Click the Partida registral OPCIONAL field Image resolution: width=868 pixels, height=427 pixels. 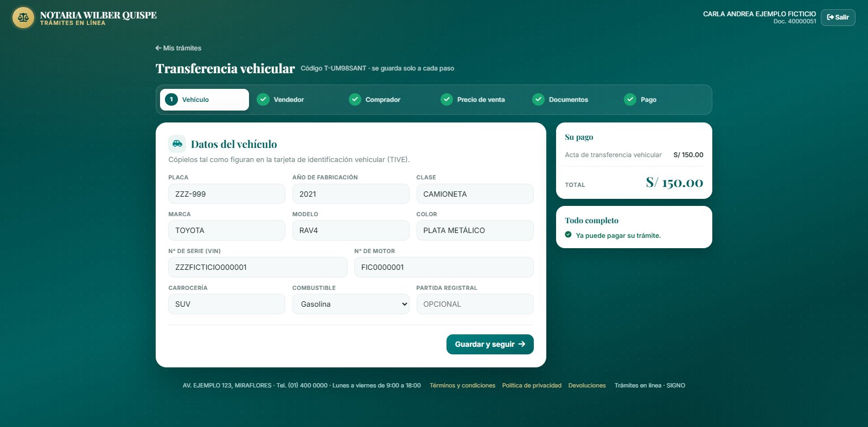(x=475, y=304)
